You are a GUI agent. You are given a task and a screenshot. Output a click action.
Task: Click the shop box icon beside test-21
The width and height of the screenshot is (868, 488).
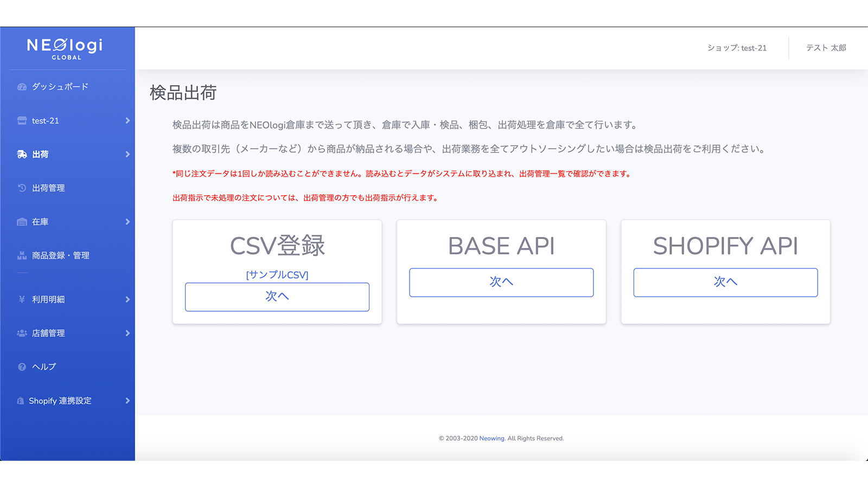(21, 120)
